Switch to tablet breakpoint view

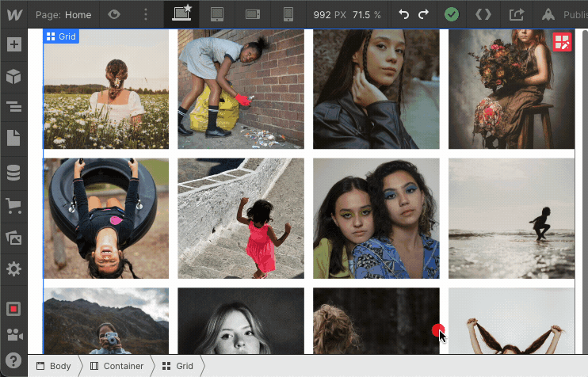pyautogui.click(x=216, y=14)
